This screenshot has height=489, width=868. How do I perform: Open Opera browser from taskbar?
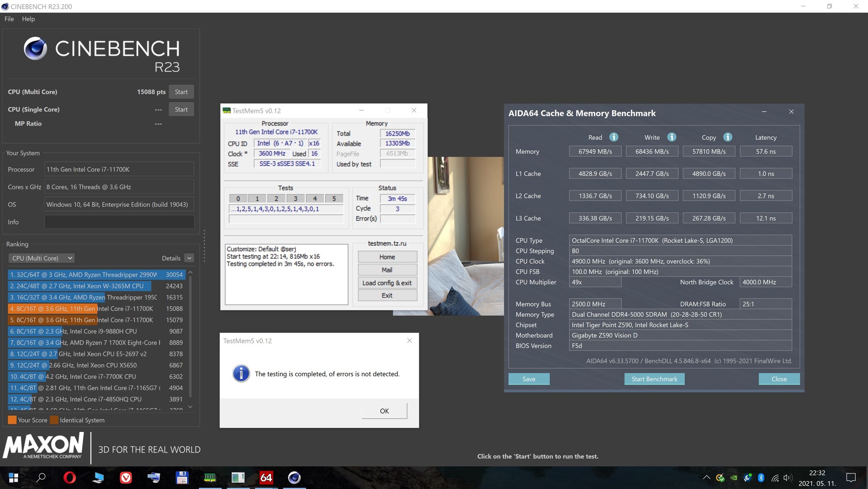point(70,478)
